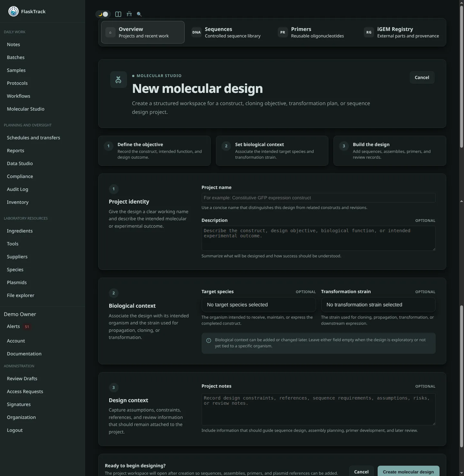Screen dimensions: 464x476
Task: Click Logout in the sidebar
Action: (x=15, y=430)
